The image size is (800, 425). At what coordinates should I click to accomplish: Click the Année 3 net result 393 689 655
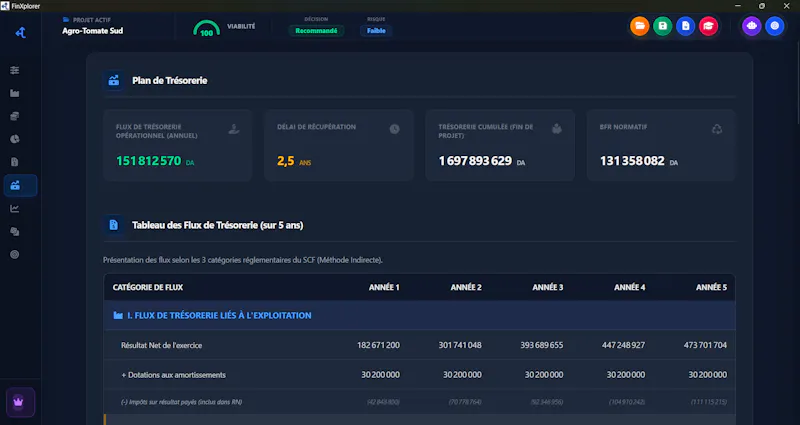pos(542,345)
